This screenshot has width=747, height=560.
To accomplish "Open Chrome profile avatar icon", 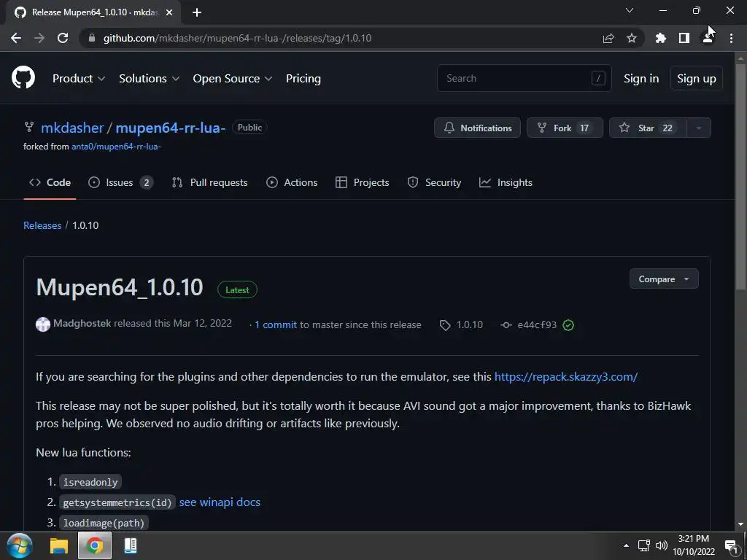I will point(708,38).
